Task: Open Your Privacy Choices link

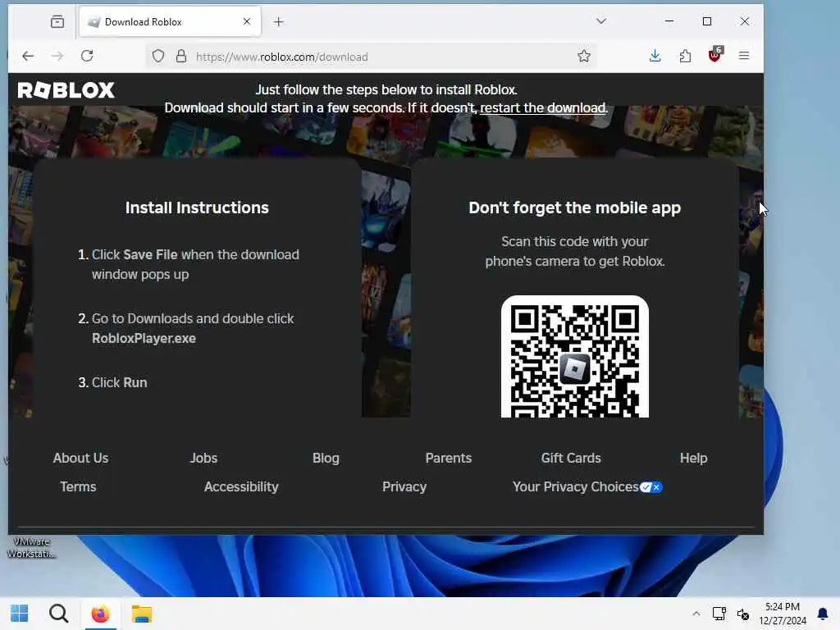Action: (575, 486)
